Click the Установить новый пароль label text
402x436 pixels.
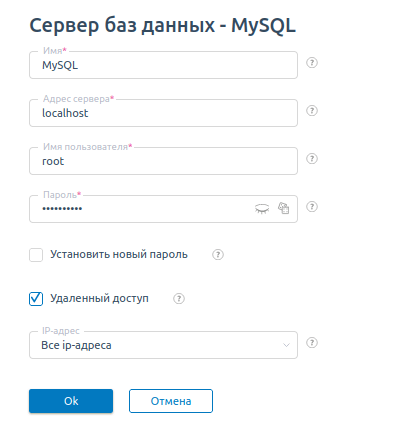click(119, 255)
